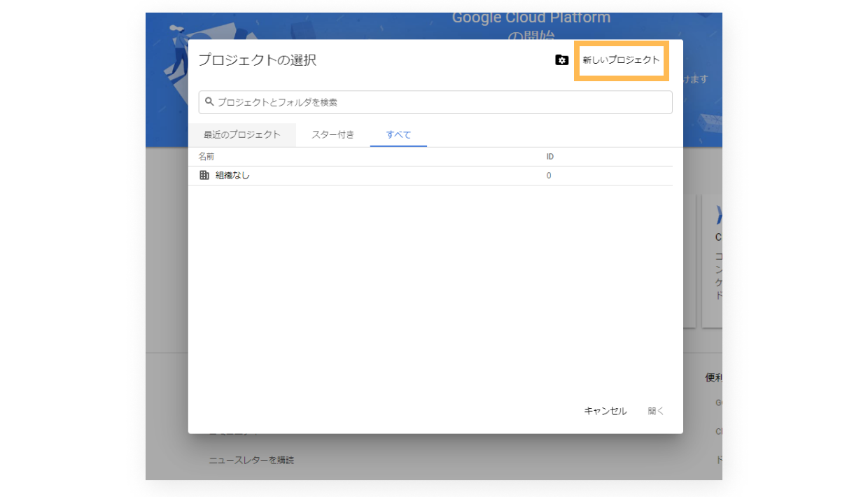The width and height of the screenshot is (868, 497).
Task: Create a project via 新しいプロジェクト
Action: [x=621, y=60]
